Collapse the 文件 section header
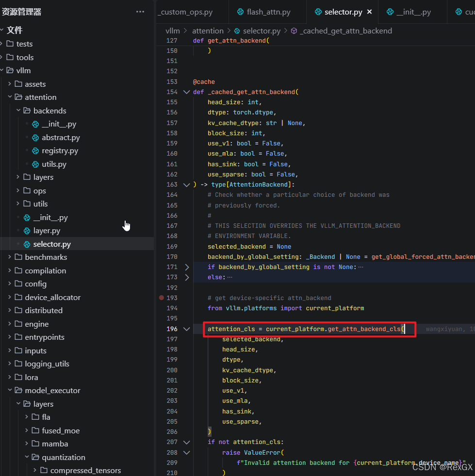Image resolution: width=475 pixels, height=476 pixels. coord(14,30)
